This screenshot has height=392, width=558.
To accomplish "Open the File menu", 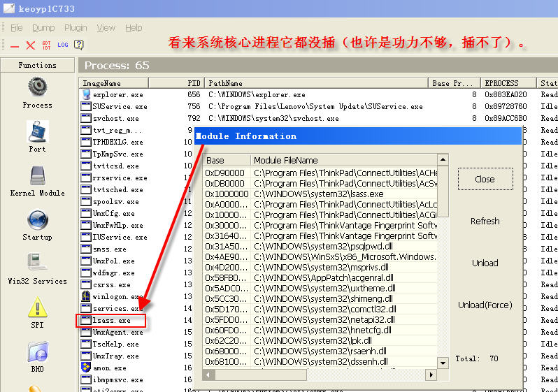I will pyautogui.click(x=16, y=28).
